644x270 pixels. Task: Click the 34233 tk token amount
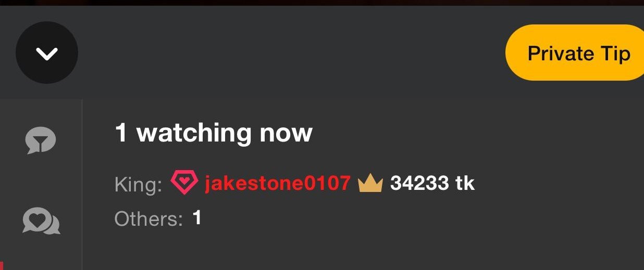(x=432, y=183)
